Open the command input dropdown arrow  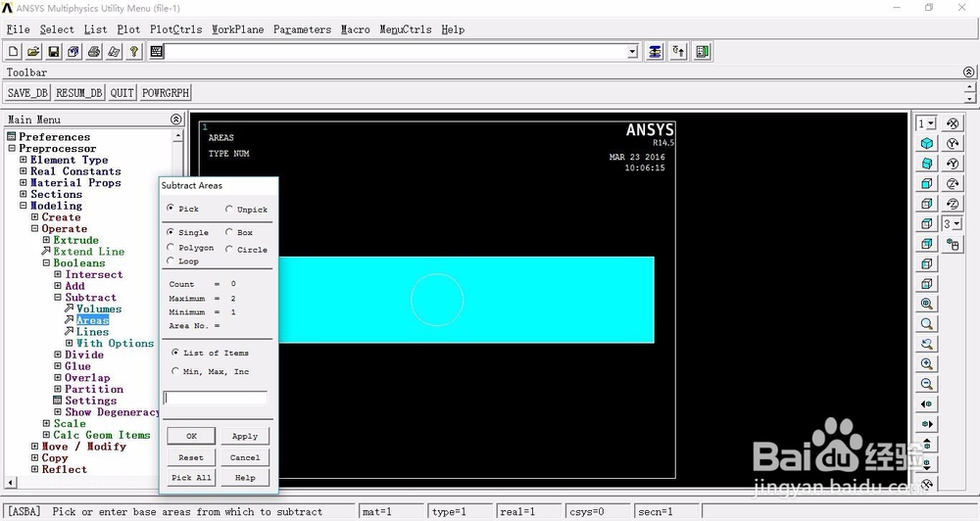633,52
